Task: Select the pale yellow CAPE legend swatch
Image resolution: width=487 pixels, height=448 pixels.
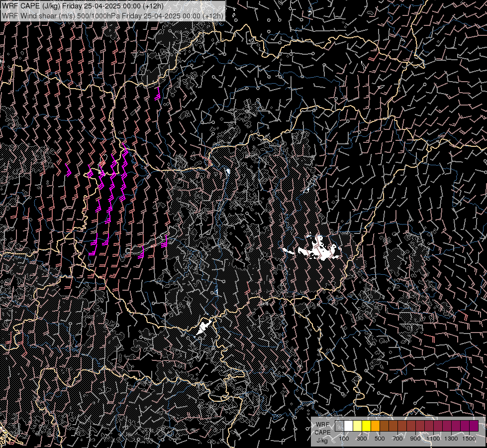Action: pyautogui.click(x=357, y=426)
